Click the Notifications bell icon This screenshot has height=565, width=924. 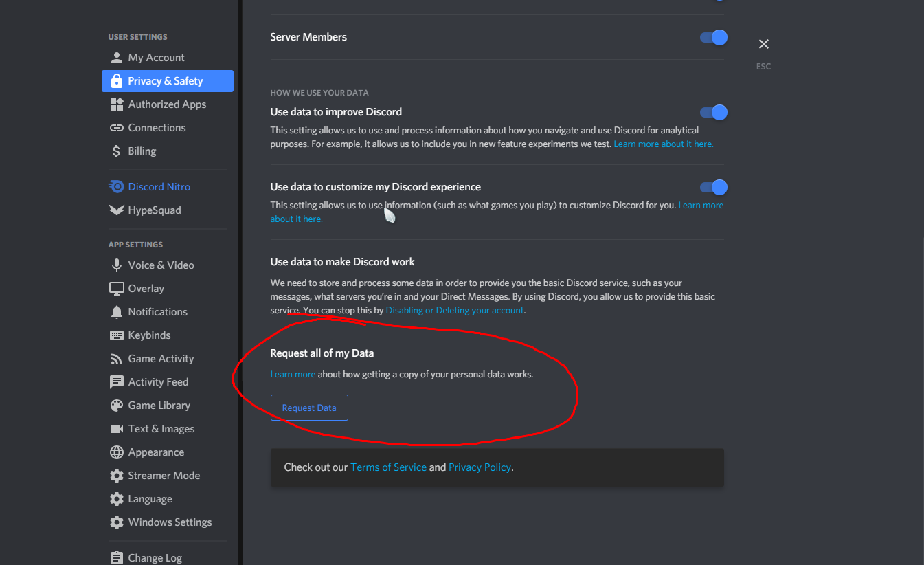tap(117, 312)
